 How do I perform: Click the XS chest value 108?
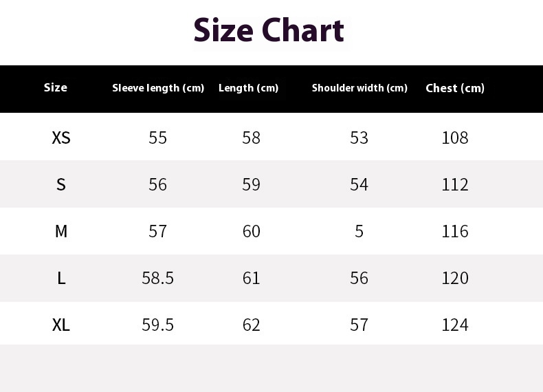pyautogui.click(x=455, y=138)
